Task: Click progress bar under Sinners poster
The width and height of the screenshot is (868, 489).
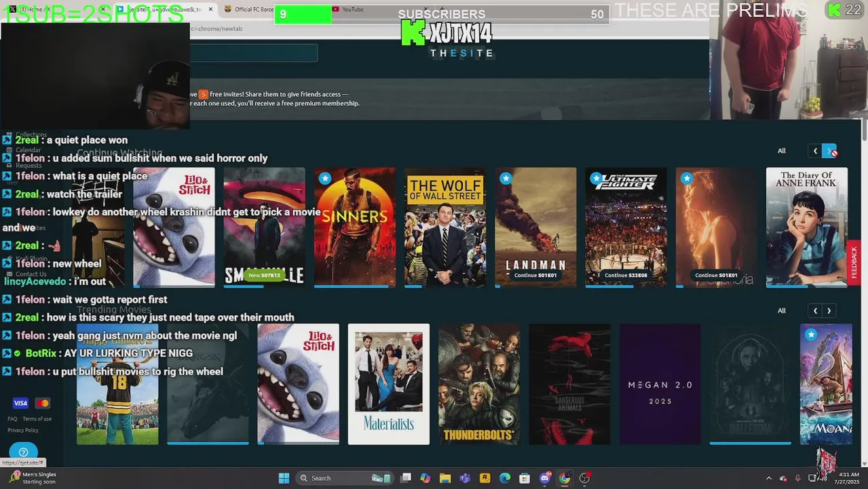Action: pos(354,286)
